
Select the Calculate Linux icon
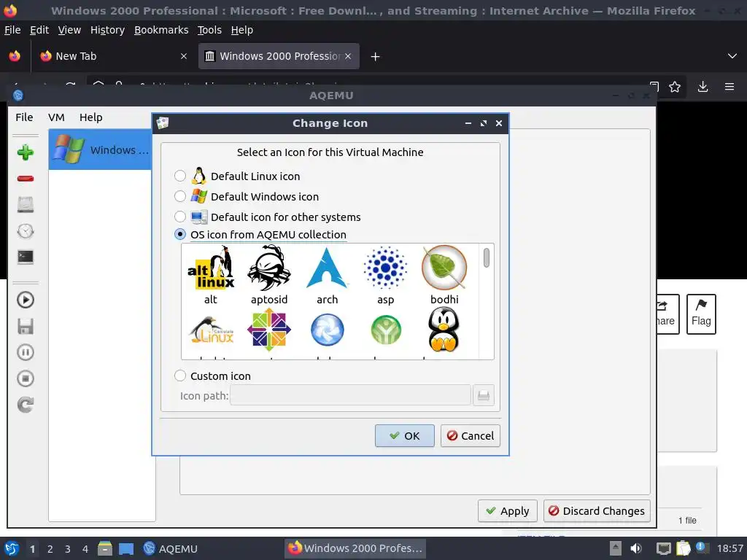[211, 330]
